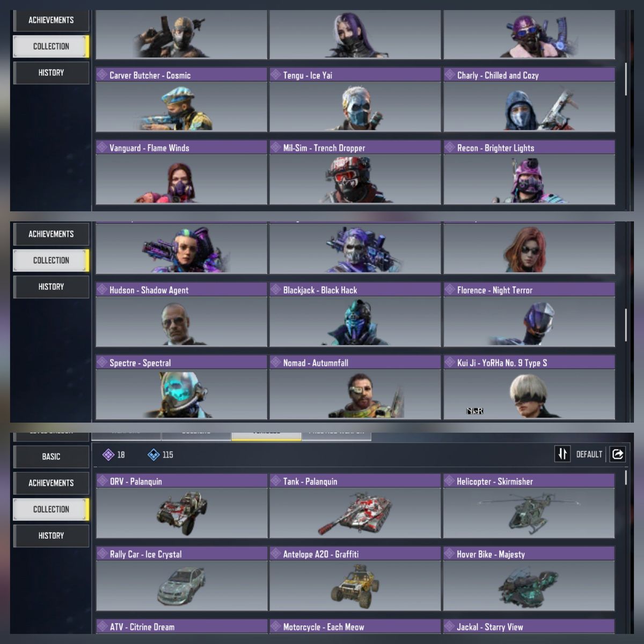
Task: Click the rarity diamond icon on Carver Butcher - Cosmic
Action: click(102, 75)
